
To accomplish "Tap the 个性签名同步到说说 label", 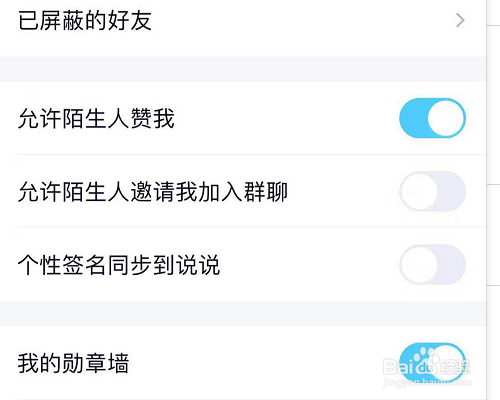I will [119, 265].
